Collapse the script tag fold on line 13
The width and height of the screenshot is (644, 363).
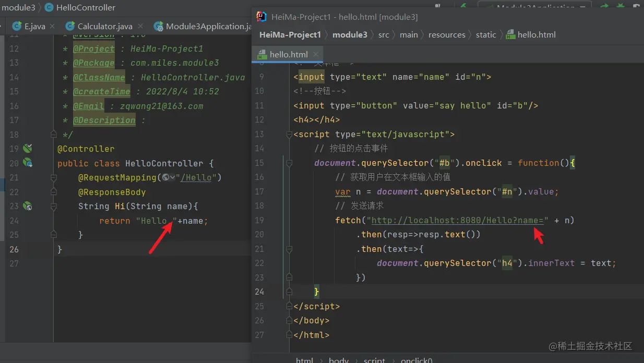pyautogui.click(x=289, y=135)
